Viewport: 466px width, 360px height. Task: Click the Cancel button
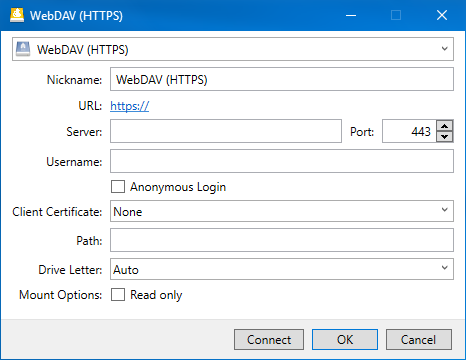click(419, 340)
